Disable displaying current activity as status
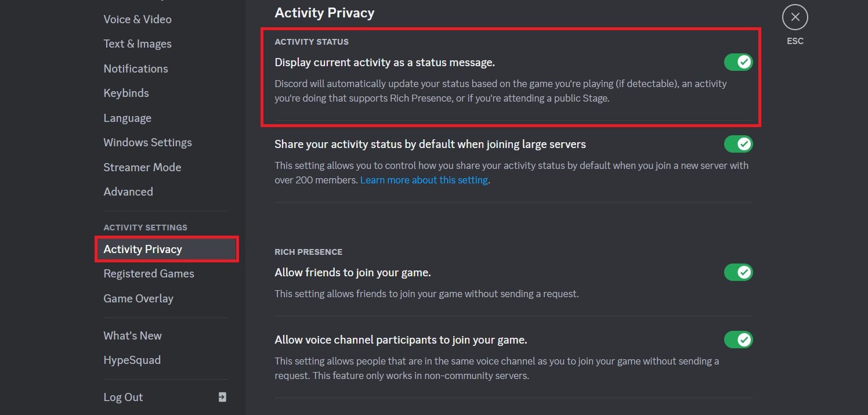Image resolution: width=868 pixels, height=415 pixels. (737, 62)
